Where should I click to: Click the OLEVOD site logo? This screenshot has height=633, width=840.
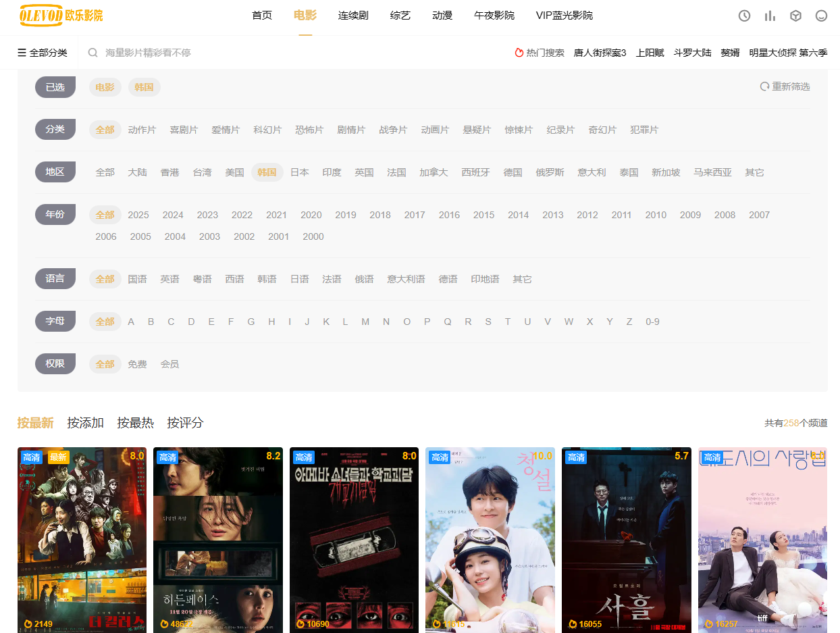(61, 15)
